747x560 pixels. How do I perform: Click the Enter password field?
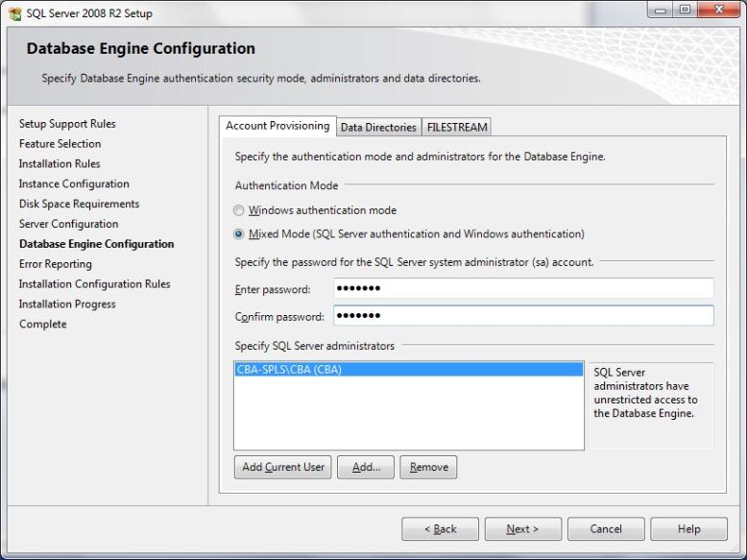[523, 288]
